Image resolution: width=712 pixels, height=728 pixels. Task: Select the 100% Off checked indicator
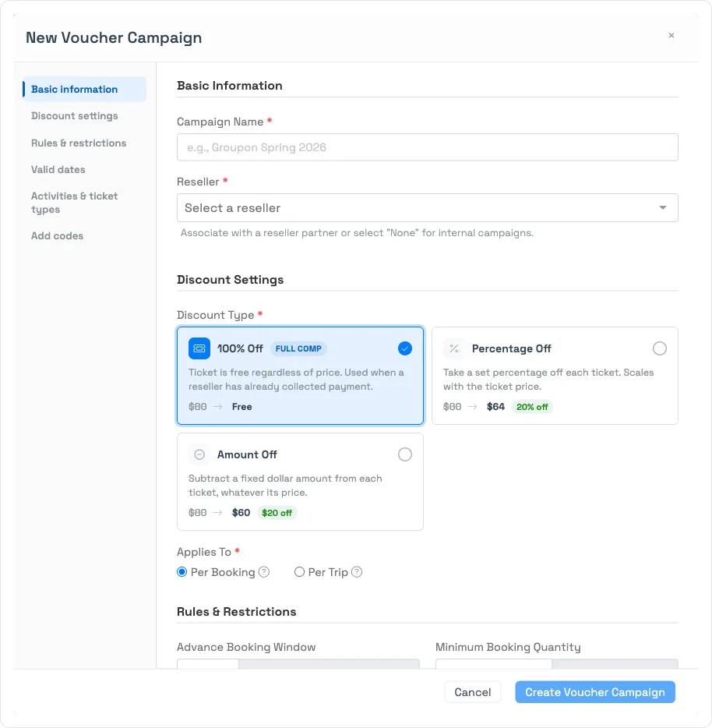pyautogui.click(x=405, y=348)
